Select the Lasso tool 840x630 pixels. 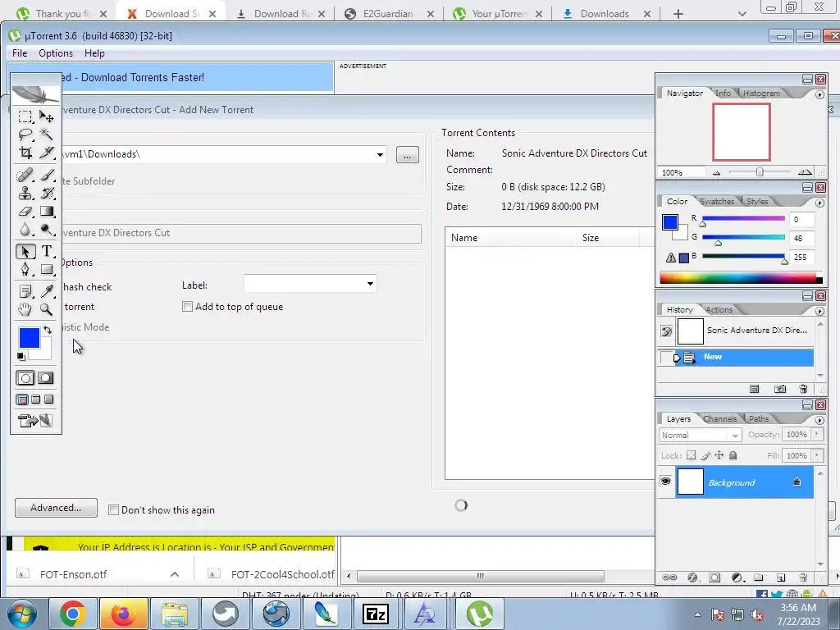click(x=25, y=135)
